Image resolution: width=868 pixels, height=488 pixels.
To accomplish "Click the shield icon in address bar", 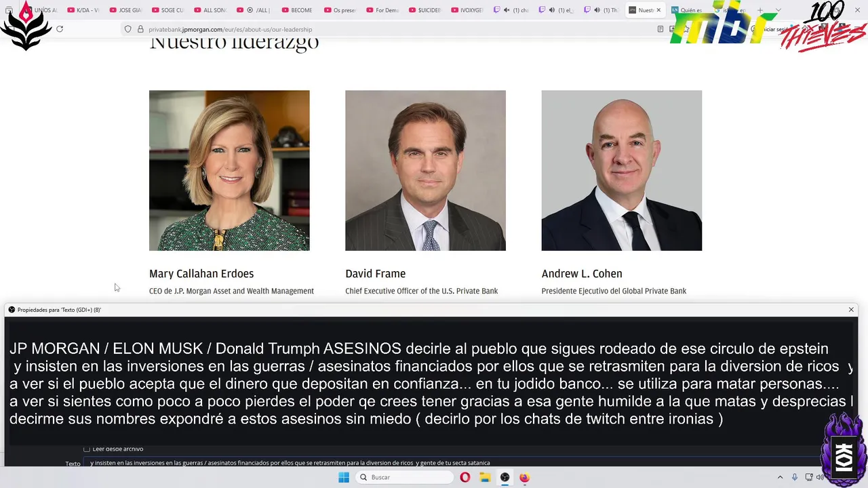I will pyautogui.click(x=127, y=29).
